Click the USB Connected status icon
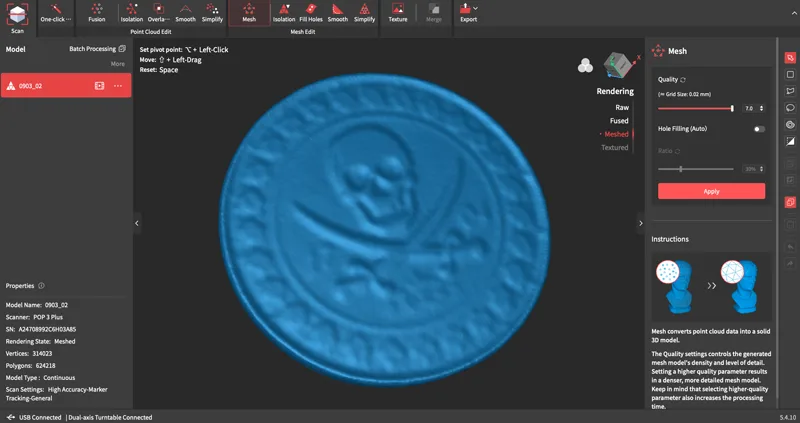Image resolution: width=800 pixels, height=423 pixels. pyautogui.click(x=11, y=417)
